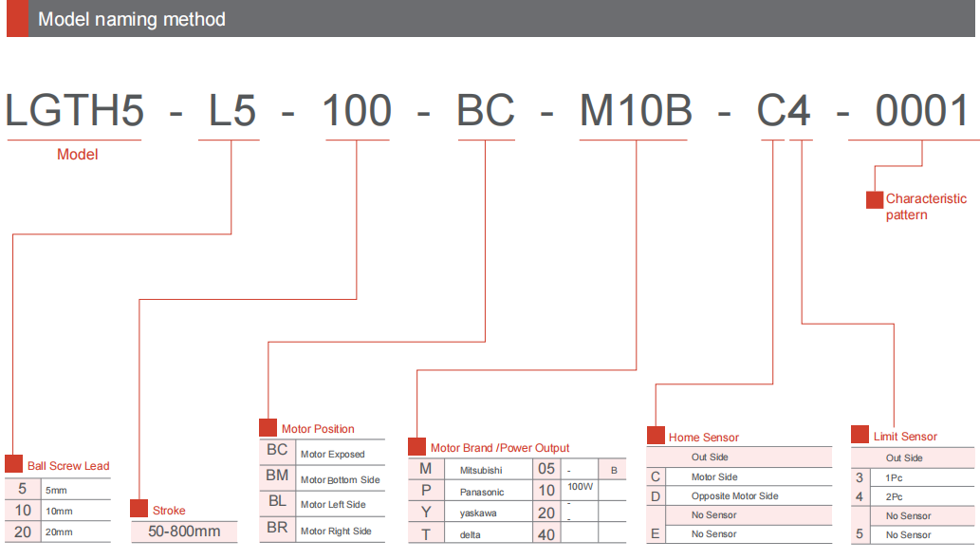Select the red marker for Motor Brand/Power Output

pyautogui.click(x=416, y=447)
